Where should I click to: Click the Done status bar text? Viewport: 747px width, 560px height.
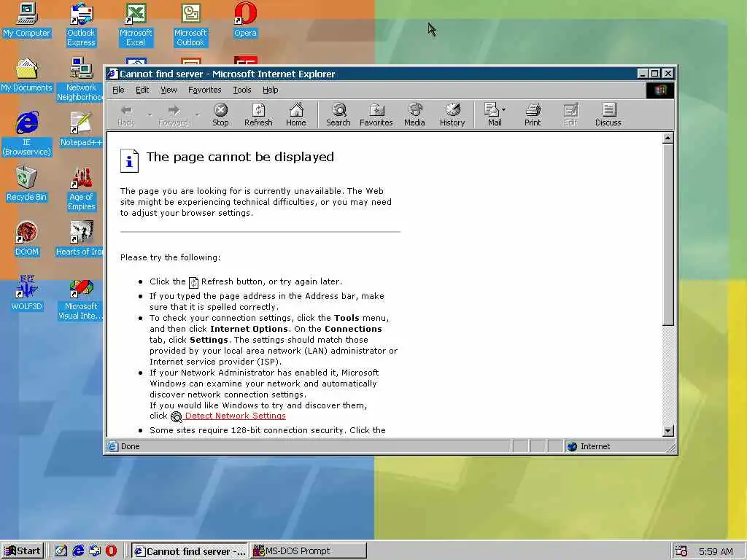(130, 446)
